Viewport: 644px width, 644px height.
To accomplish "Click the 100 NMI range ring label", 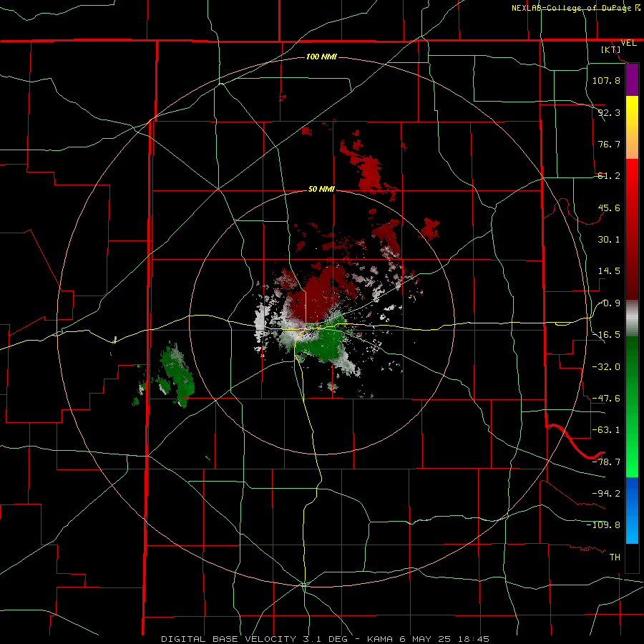I will [x=321, y=57].
